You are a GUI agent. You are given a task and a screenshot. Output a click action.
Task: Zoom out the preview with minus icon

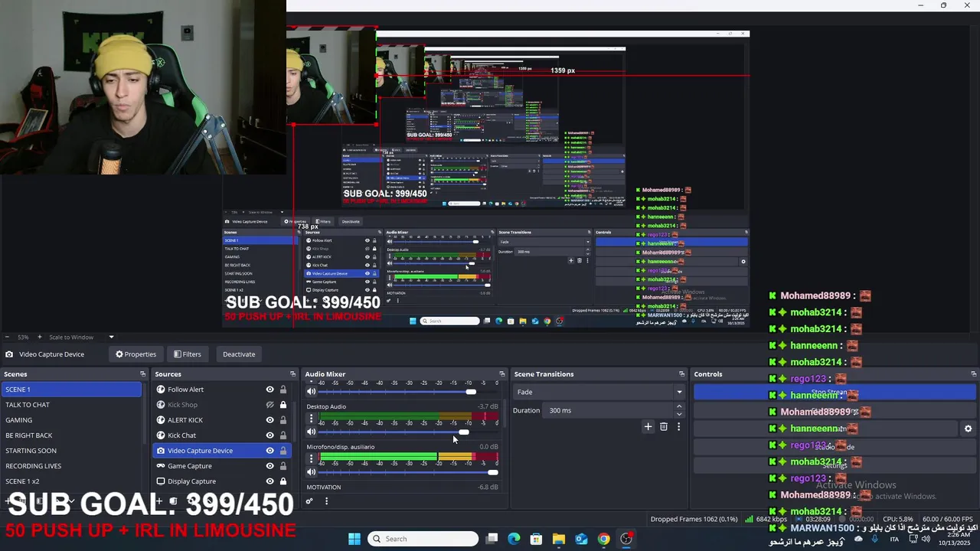point(8,337)
